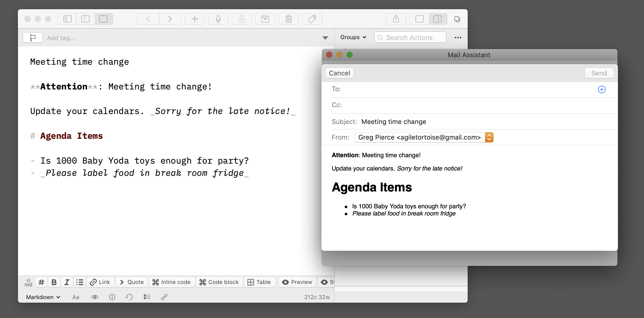The width and height of the screenshot is (644, 318).
Task: Expand the Groups dropdown in toolbar
Action: [352, 38]
